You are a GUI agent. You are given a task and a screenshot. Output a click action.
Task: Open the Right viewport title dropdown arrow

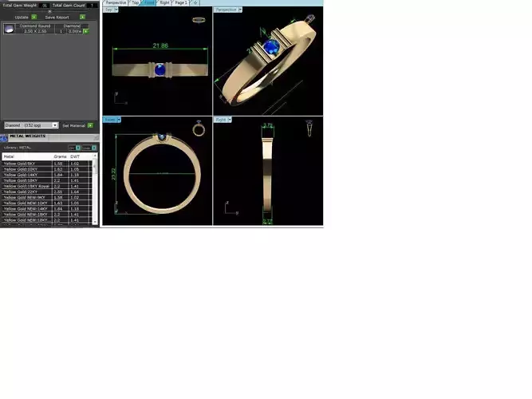tap(230, 120)
